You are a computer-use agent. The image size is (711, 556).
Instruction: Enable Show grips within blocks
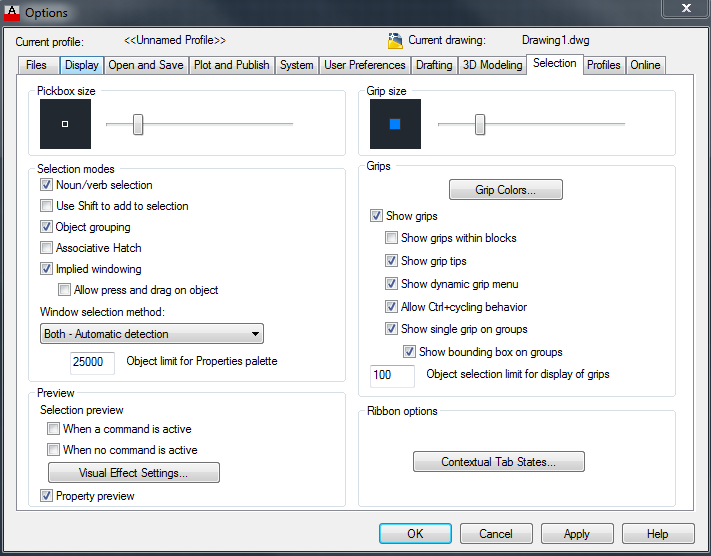(391, 238)
